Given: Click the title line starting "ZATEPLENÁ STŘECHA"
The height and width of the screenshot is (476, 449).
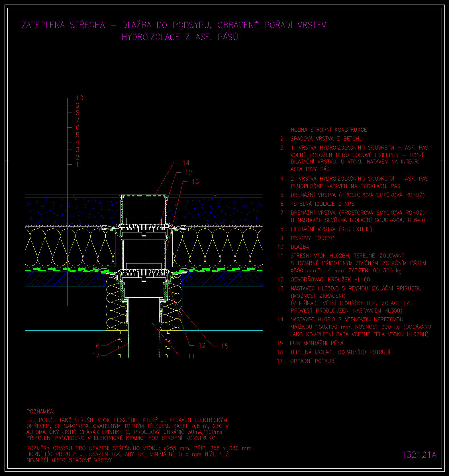Looking at the screenshot, I should (174, 25).
